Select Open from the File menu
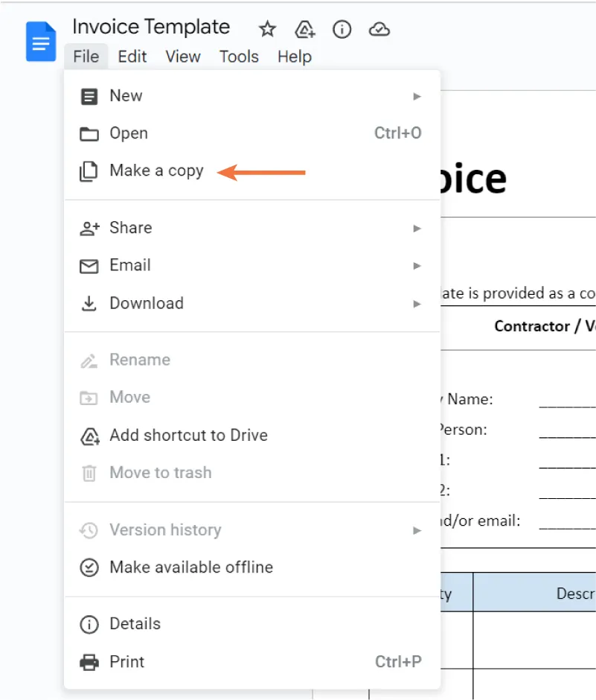Image resolution: width=596 pixels, height=700 pixels. [x=128, y=133]
